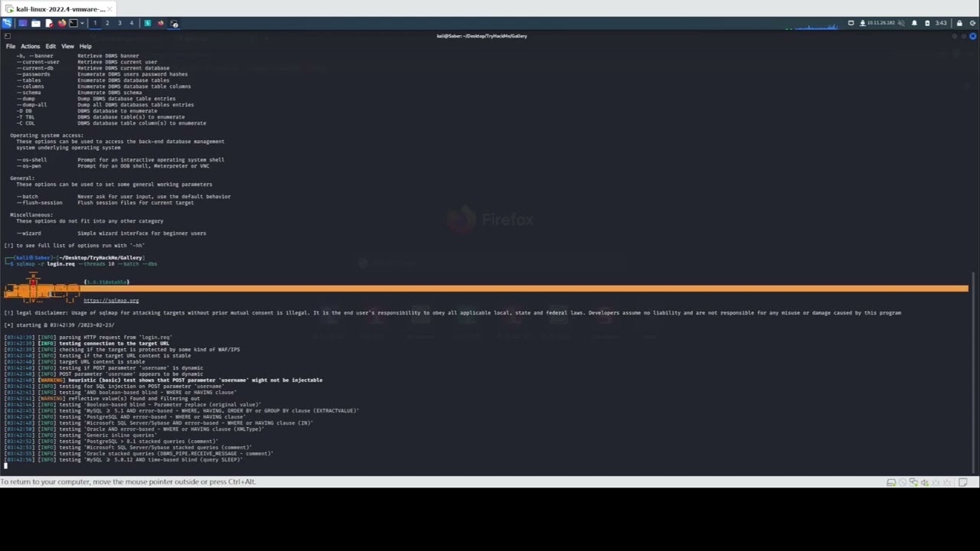Select the terminal window taskbar button
Screen dimensions: 980x551
174,23
